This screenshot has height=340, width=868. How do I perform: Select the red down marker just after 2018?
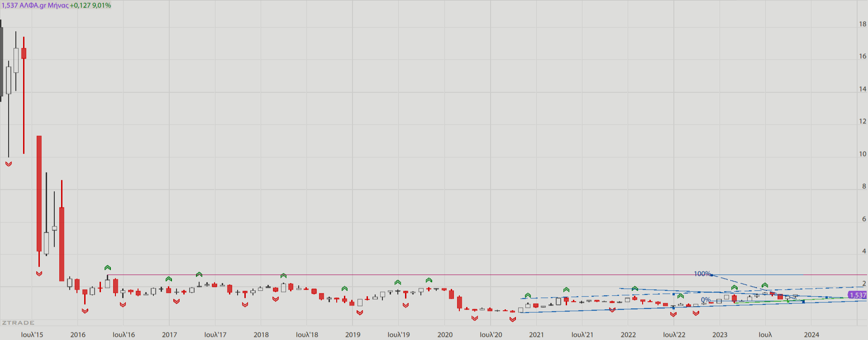[x=276, y=299]
